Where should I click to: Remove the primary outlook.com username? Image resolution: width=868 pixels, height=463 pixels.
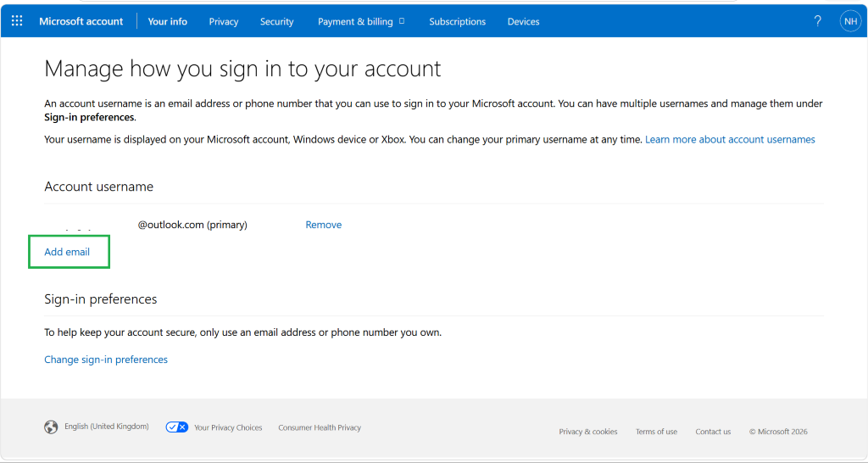point(323,225)
